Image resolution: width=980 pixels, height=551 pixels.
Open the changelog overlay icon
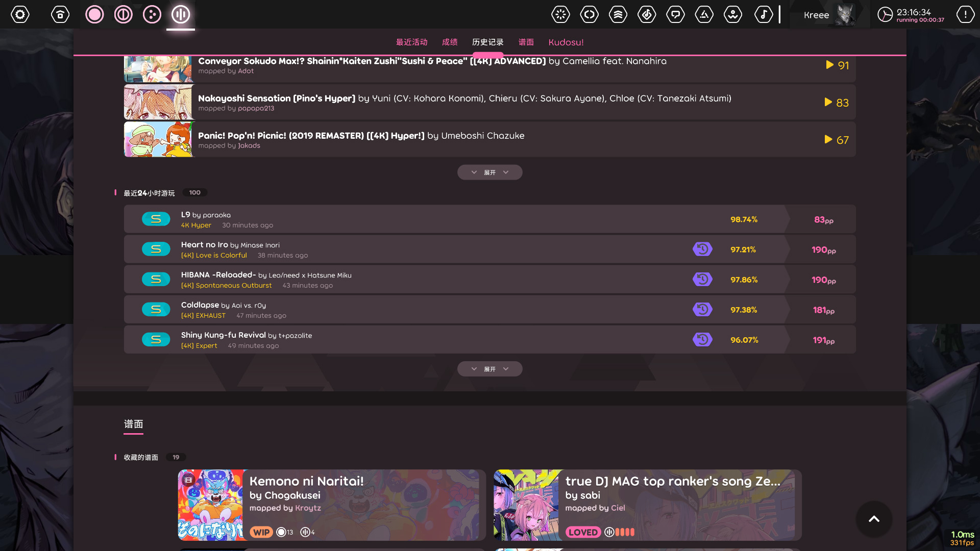[589, 14]
